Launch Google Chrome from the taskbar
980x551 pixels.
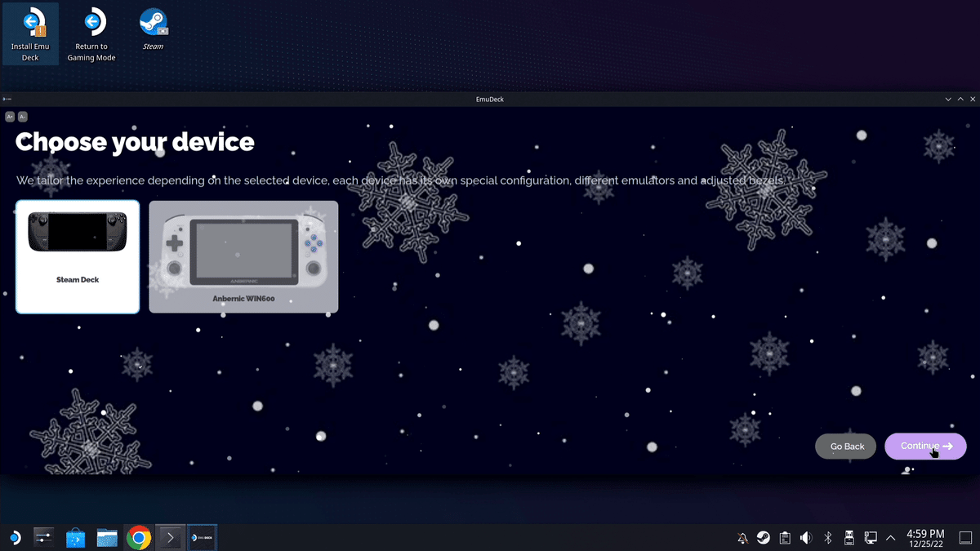click(x=139, y=537)
